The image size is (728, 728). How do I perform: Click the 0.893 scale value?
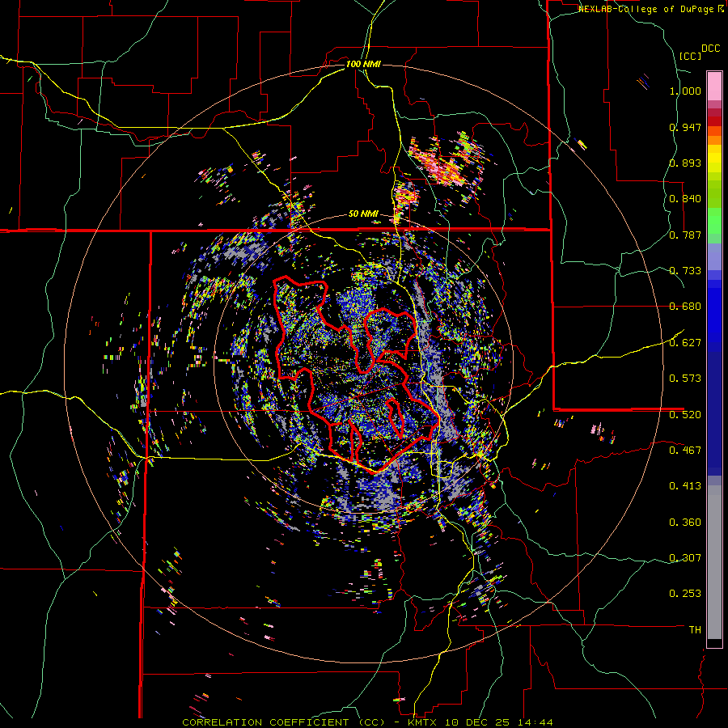point(685,163)
